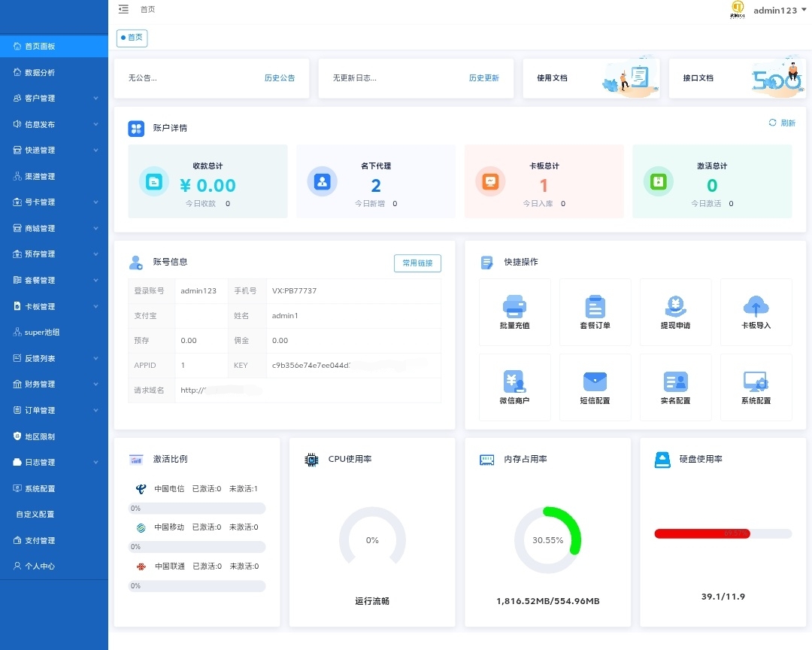
Task: Click the 提现申请 withdrawal icon
Action: 675,305
